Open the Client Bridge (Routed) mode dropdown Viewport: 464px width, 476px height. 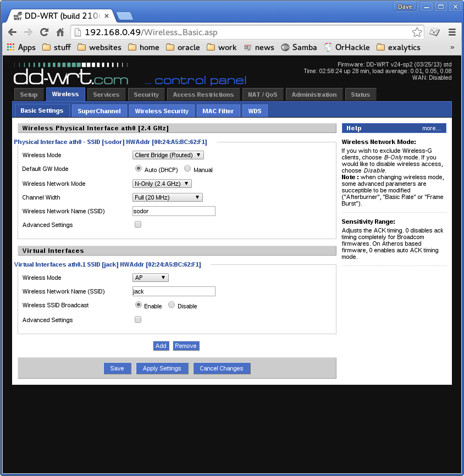coord(168,155)
